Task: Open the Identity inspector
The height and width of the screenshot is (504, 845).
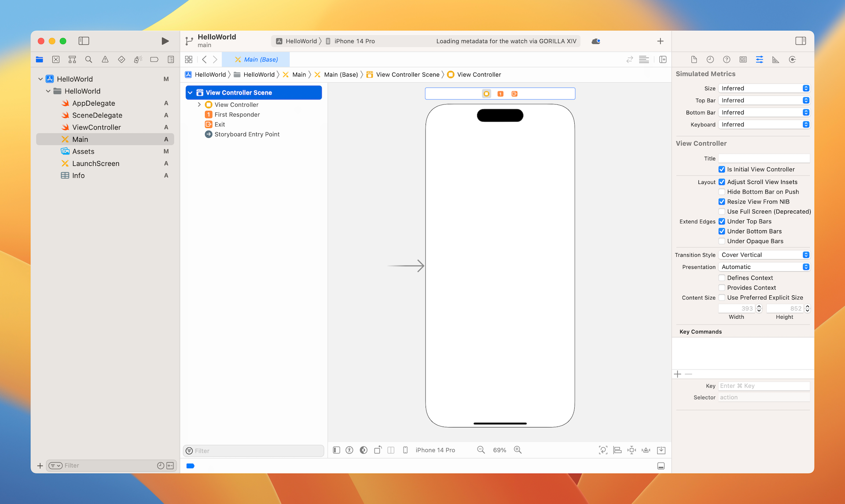Action: coord(743,59)
